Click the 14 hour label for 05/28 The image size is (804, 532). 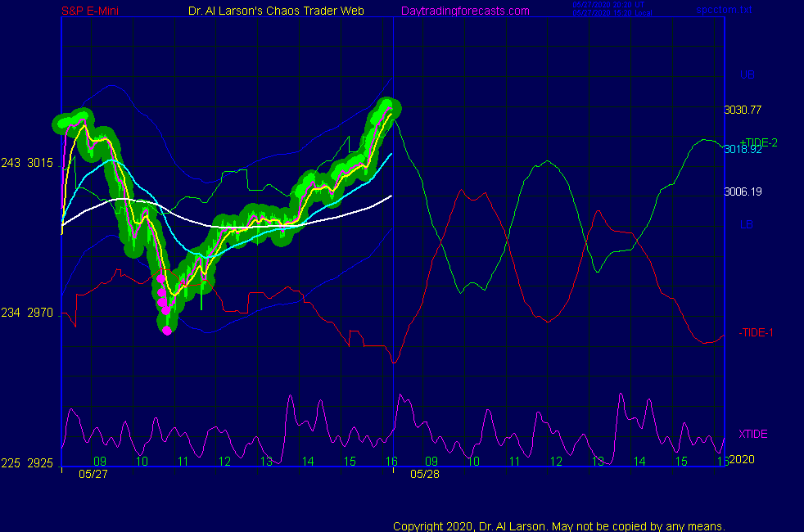click(639, 462)
